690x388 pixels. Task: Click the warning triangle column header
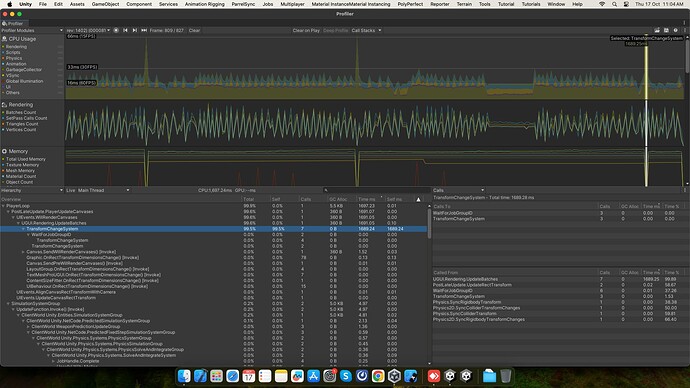418,199
